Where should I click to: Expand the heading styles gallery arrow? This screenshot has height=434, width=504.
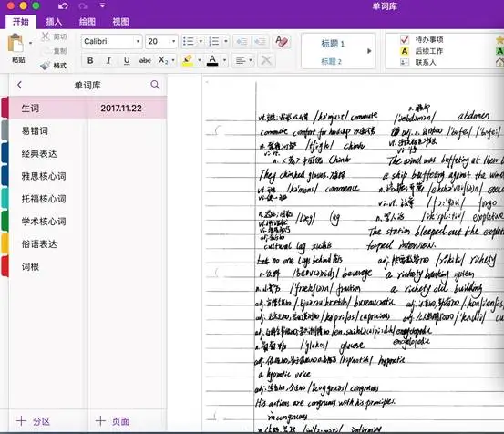tap(369, 51)
